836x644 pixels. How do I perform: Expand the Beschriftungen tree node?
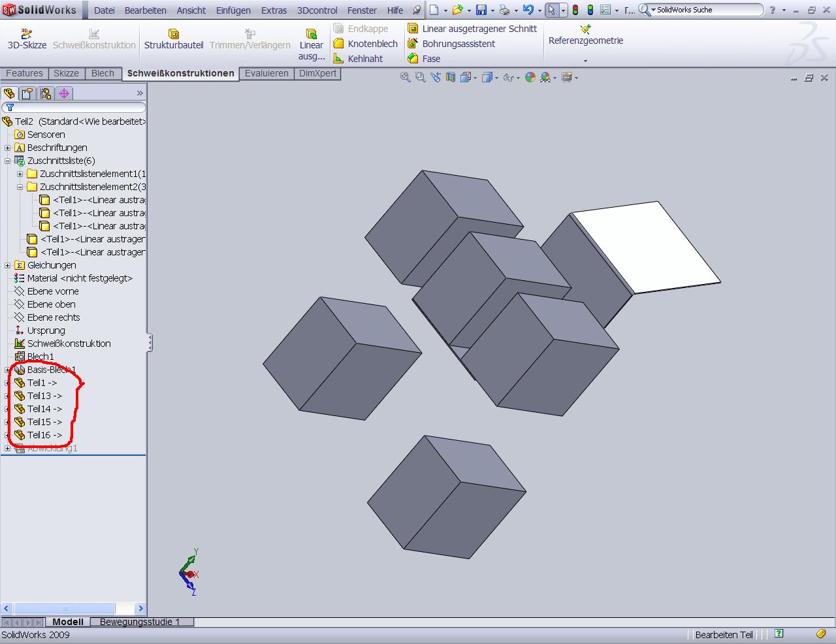[x=8, y=148]
